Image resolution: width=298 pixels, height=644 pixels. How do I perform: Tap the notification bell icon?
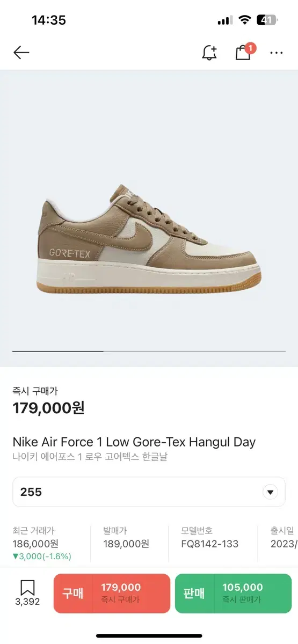[x=209, y=52]
